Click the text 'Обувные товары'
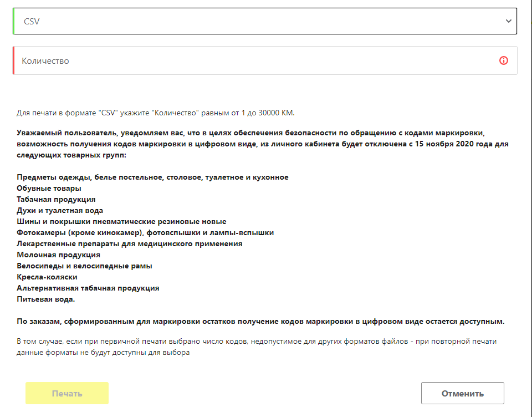This screenshot has width=532, height=417. click(49, 188)
